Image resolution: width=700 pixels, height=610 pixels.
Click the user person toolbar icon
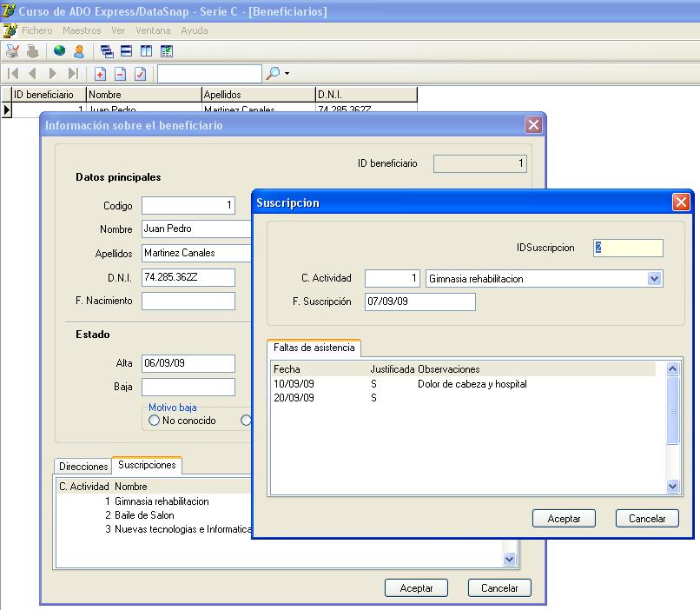[79, 51]
